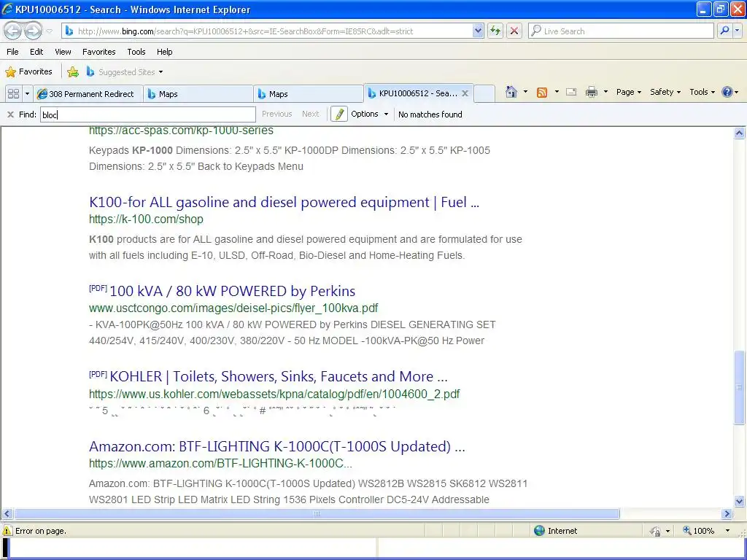The width and height of the screenshot is (747, 560).
Task: Go back with the Back arrow button
Action: click(13, 31)
